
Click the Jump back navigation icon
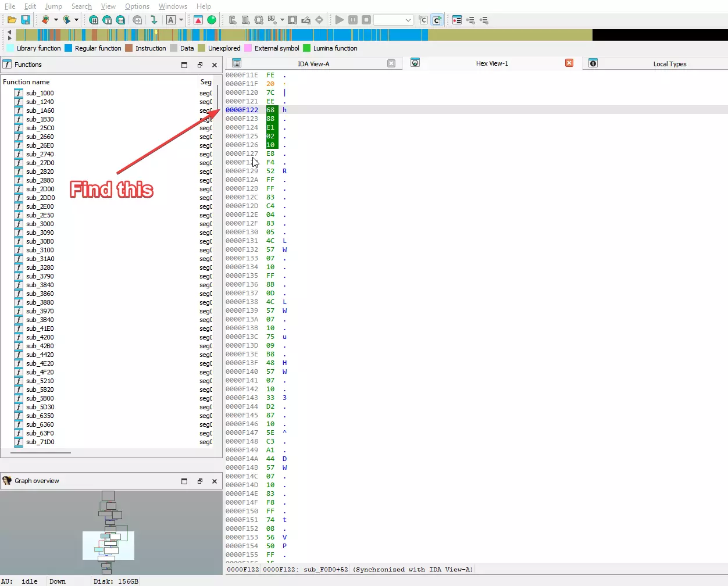(x=45, y=20)
